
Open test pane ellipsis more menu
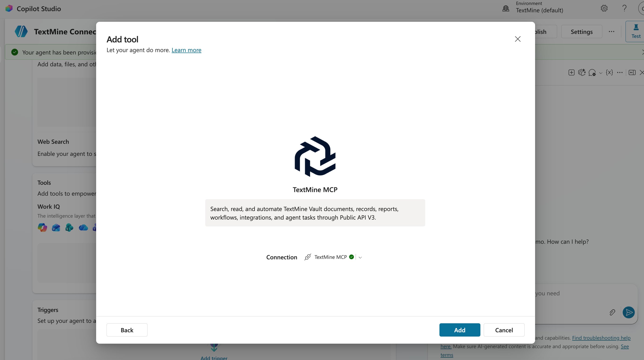tap(620, 72)
